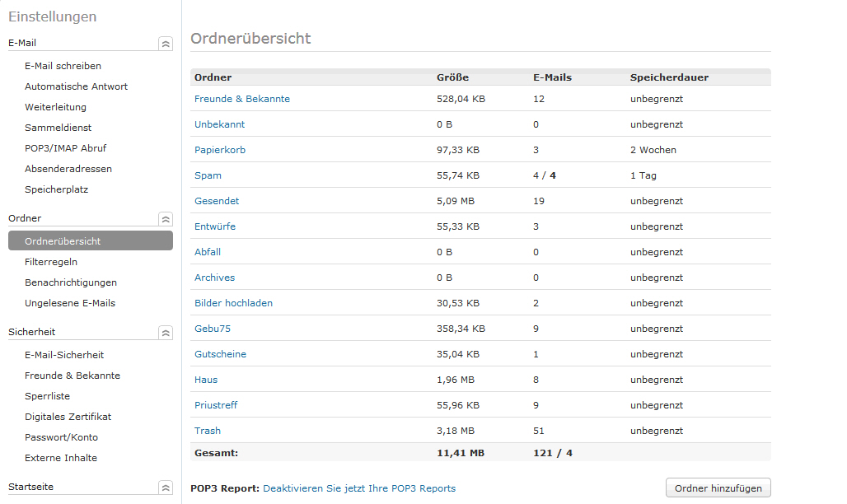
Task: Open the Freunde & Bekannte folder link
Action: 241,99
